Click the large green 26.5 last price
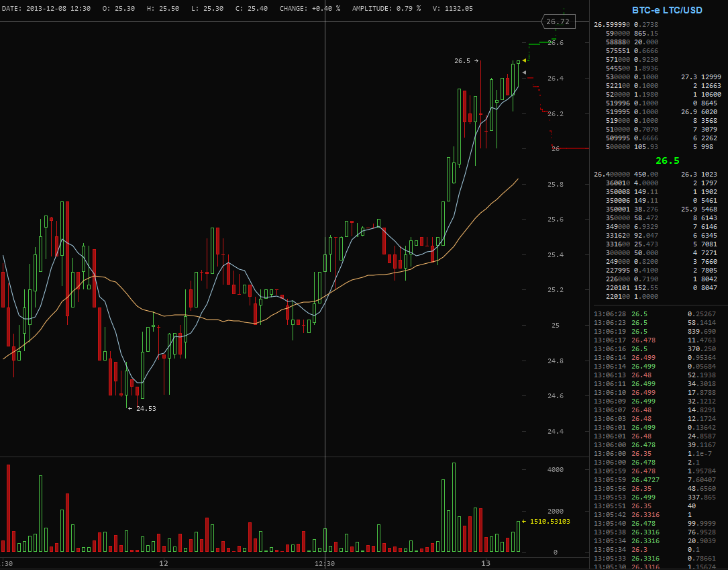This screenshot has width=728, height=570. coord(667,160)
